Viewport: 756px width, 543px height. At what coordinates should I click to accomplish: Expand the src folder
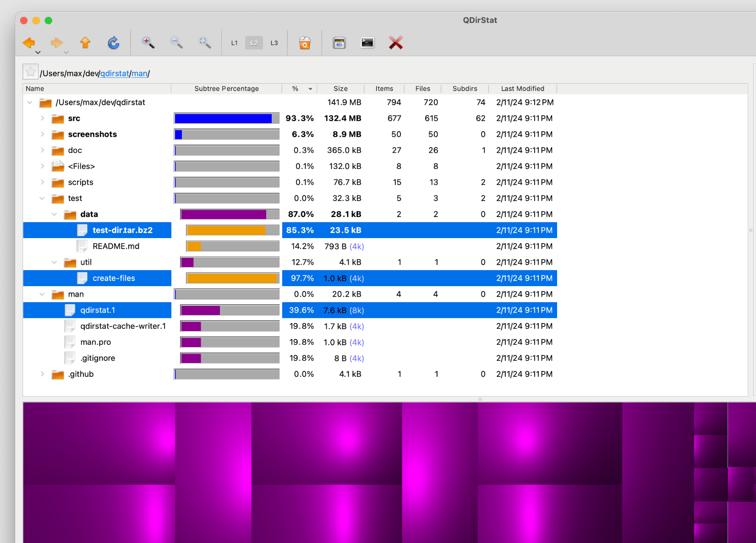42,119
